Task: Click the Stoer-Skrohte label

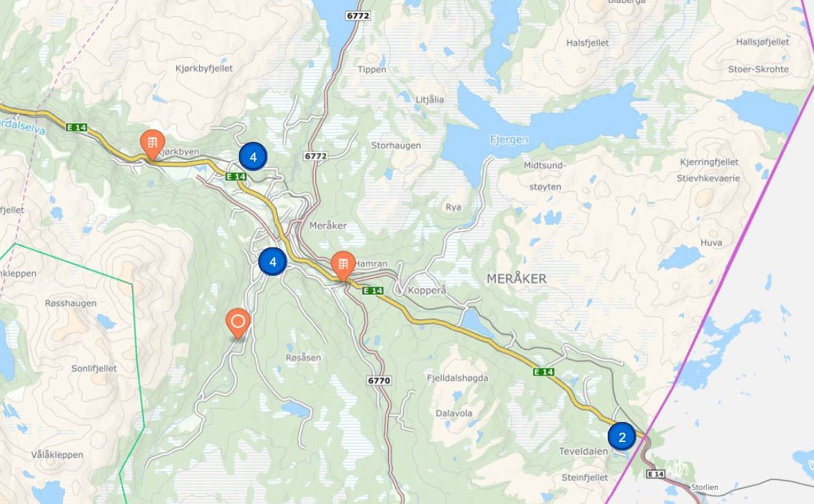Action: point(758,69)
